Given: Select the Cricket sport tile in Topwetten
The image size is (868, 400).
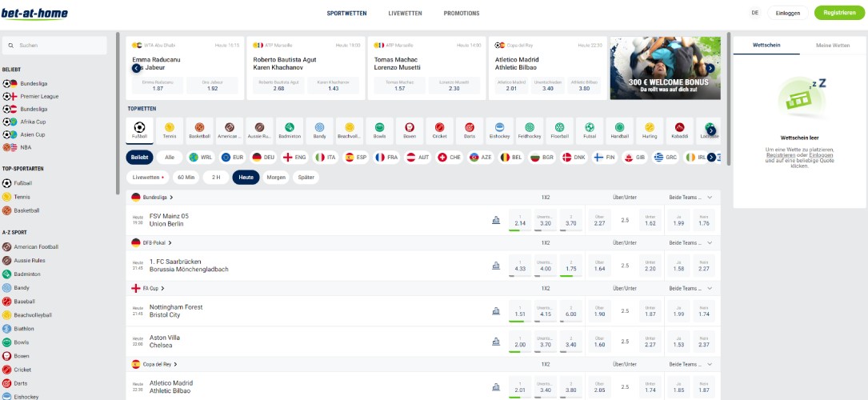Looking at the screenshot, I should pyautogui.click(x=439, y=130).
